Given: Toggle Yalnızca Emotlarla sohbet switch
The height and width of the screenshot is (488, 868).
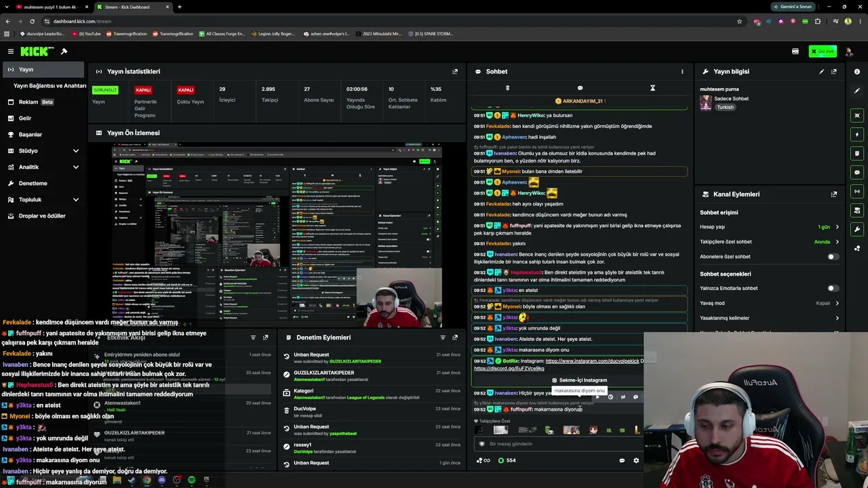Looking at the screenshot, I should tap(833, 288).
